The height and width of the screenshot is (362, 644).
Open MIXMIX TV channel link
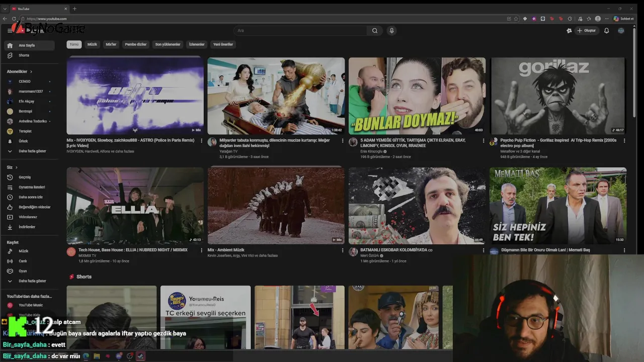(x=87, y=255)
